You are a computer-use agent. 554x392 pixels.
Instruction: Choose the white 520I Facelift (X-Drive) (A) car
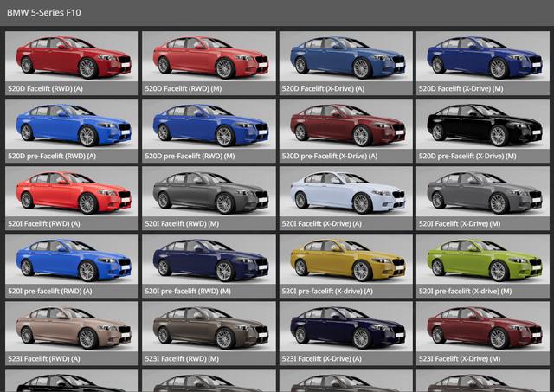pyautogui.click(x=346, y=191)
